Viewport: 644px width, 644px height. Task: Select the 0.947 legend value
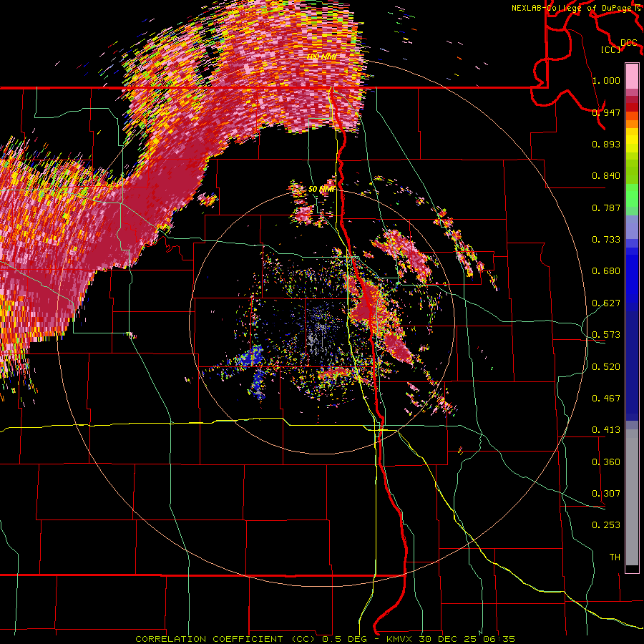[x=606, y=112]
